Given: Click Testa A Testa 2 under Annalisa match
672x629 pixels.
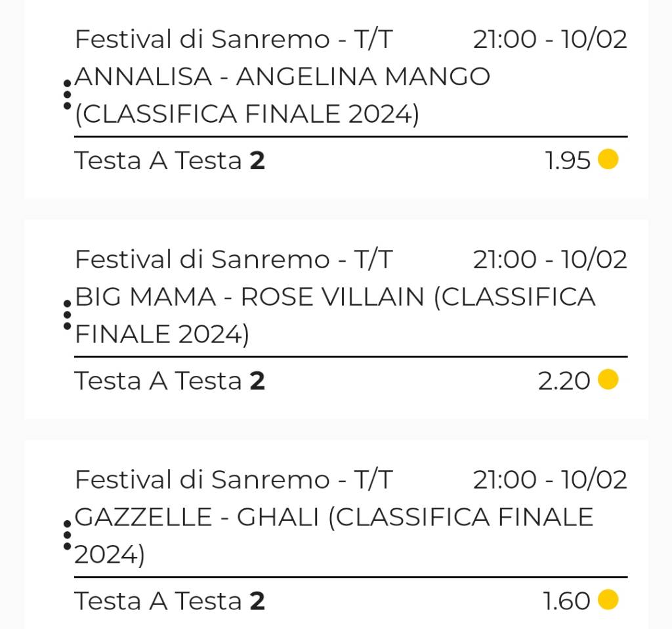Looking at the screenshot, I should (x=170, y=161).
